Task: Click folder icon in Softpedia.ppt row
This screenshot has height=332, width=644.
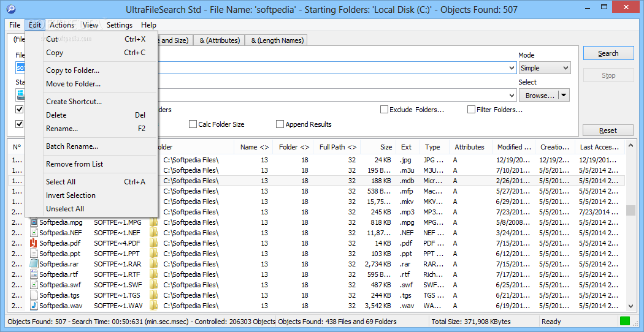Action: point(153,254)
